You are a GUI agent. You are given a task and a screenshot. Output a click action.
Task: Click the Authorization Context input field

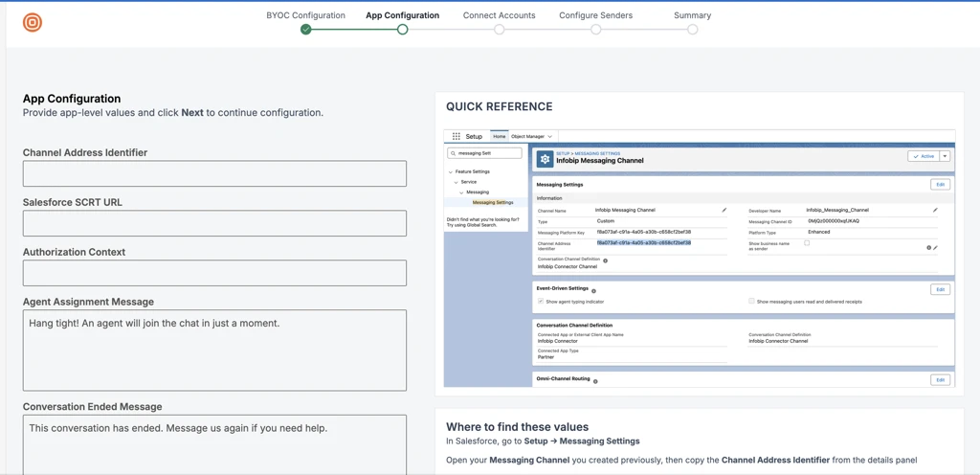pyautogui.click(x=214, y=273)
